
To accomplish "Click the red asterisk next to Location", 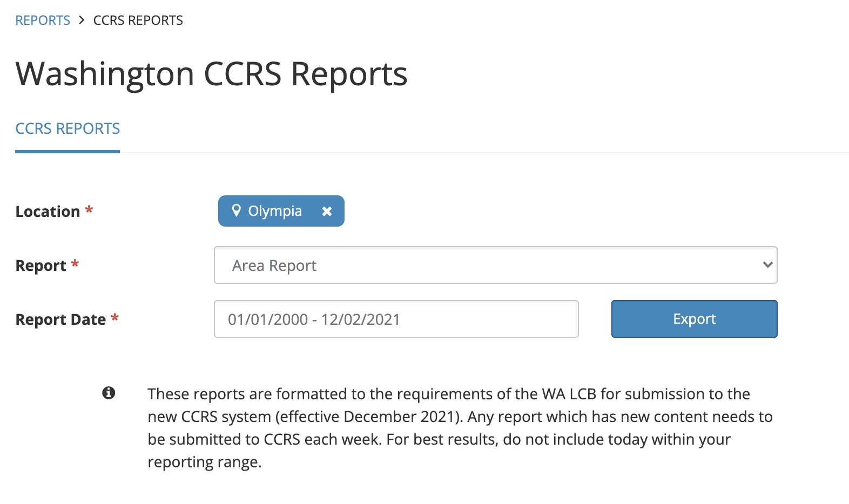I will [x=89, y=209].
